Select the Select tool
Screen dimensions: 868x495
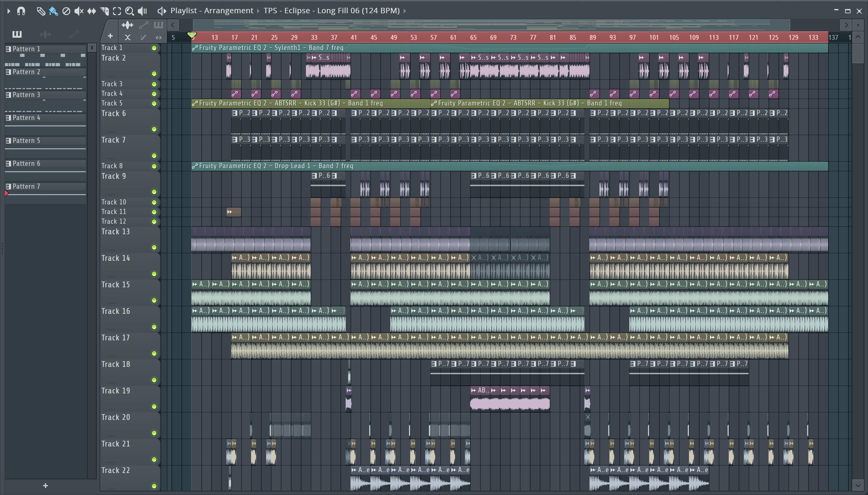[117, 11]
